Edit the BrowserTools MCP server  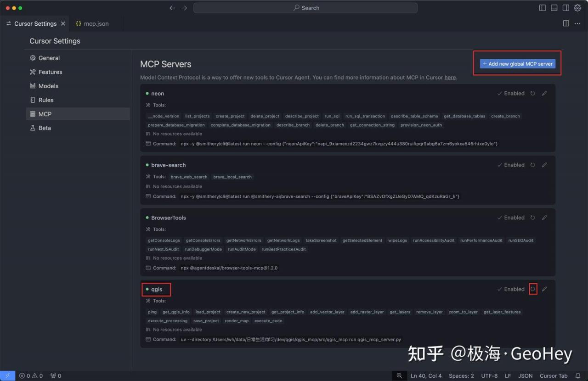click(544, 218)
